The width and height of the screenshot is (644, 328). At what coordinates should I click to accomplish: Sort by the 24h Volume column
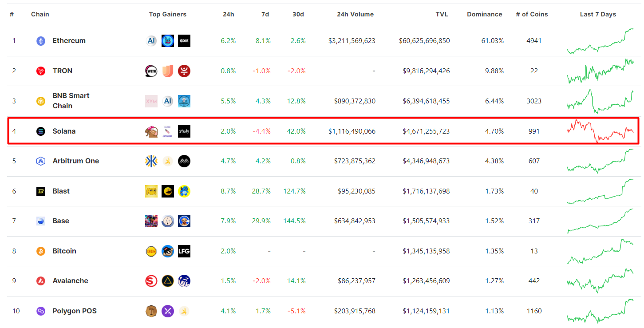point(355,14)
